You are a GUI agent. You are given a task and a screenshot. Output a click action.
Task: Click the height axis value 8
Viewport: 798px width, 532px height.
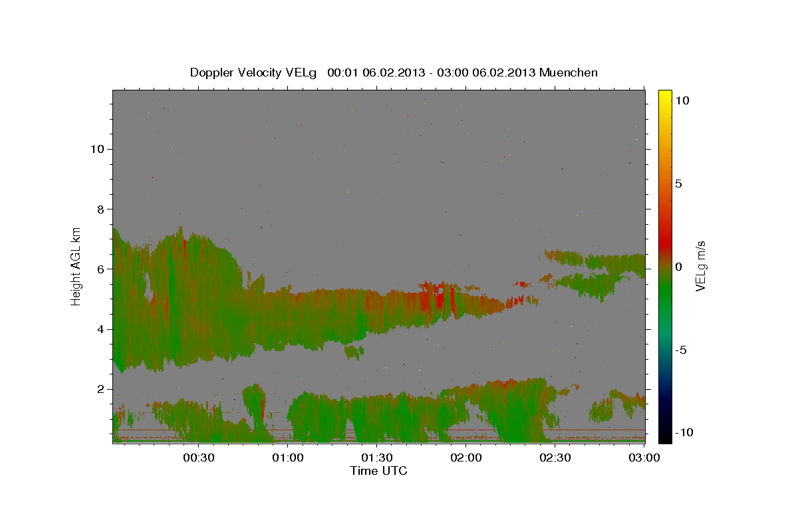coord(100,209)
